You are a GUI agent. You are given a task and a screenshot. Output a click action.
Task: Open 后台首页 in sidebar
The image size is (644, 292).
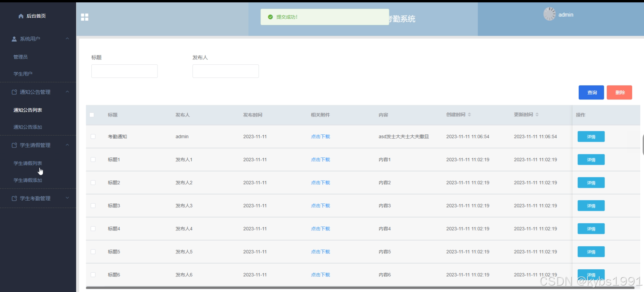point(36,16)
